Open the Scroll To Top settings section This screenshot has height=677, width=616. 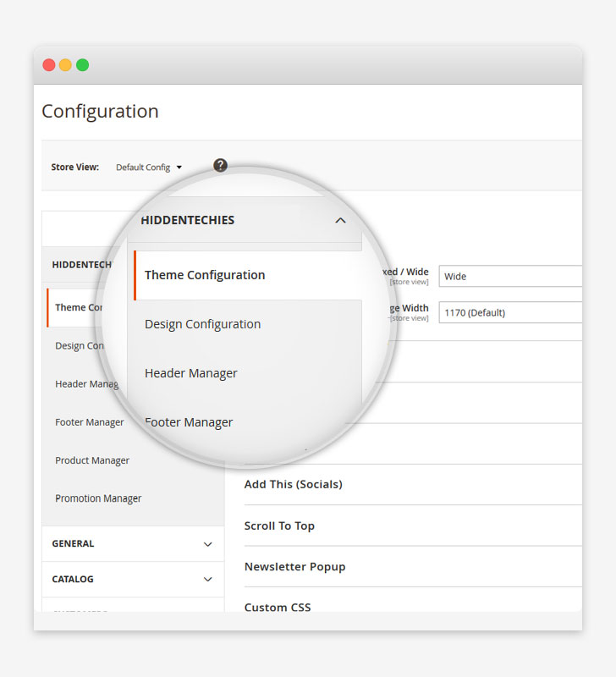(x=279, y=526)
